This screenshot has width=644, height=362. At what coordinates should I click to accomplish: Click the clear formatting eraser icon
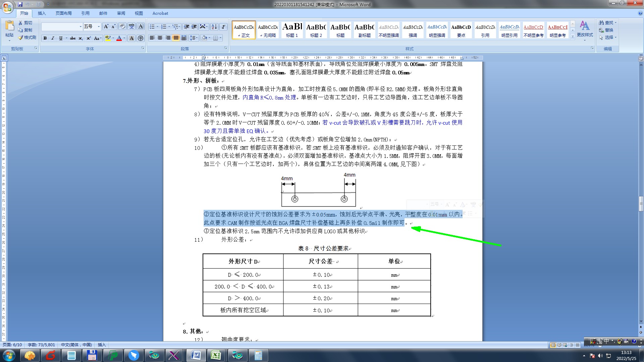click(x=122, y=26)
